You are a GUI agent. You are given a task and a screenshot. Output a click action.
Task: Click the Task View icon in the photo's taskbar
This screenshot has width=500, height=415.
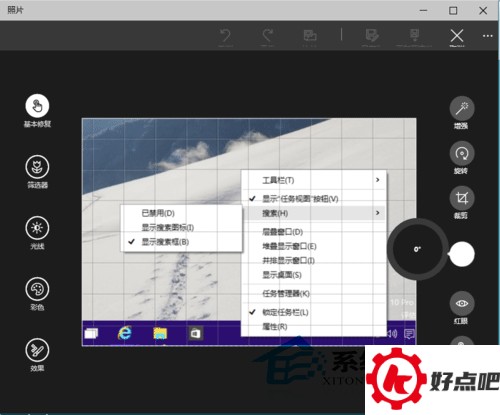coord(91,333)
